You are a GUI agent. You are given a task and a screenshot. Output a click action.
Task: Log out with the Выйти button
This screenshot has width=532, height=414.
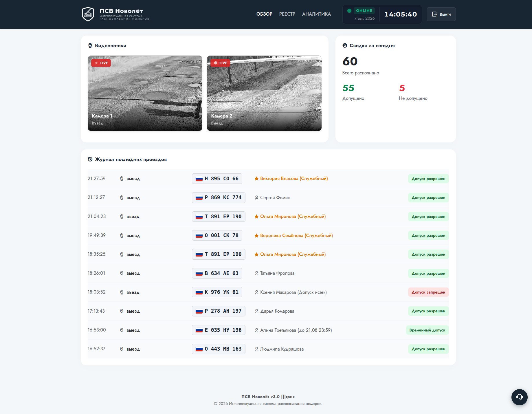click(x=441, y=14)
